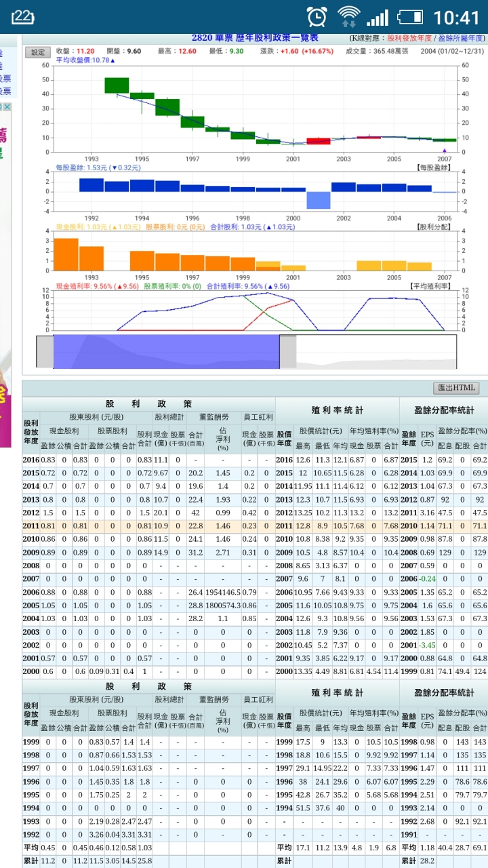Click the page title 2820 華票 歷年股利政策一覽表
Screen dimensions: 488x868
pos(255,38)
